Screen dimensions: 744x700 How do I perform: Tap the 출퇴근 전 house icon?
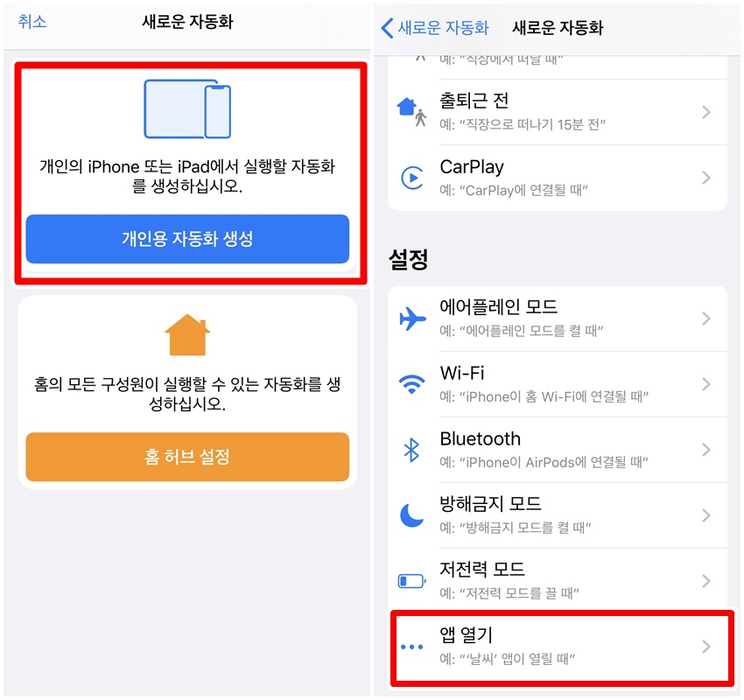point(410,111)
